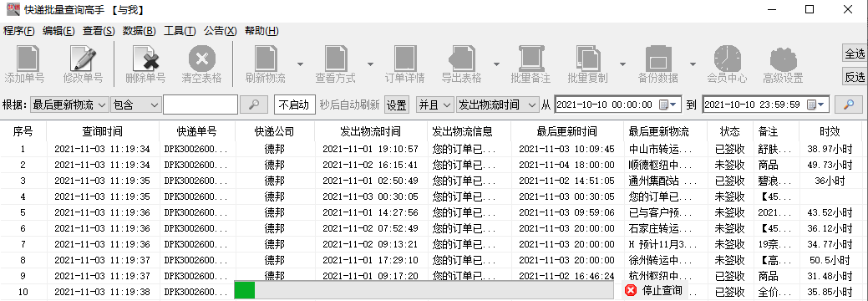Click the 清空表格 clear table icon
The image size is (868, 301).
[x=202, y=59]
